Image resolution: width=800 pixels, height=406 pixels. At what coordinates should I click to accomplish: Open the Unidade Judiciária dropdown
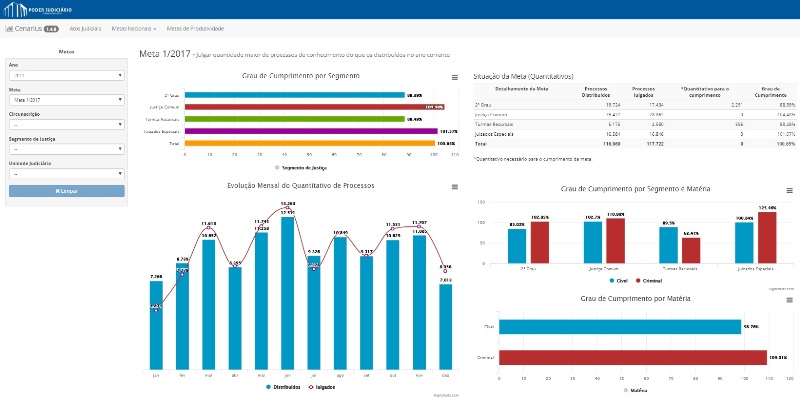coord(66,174)
